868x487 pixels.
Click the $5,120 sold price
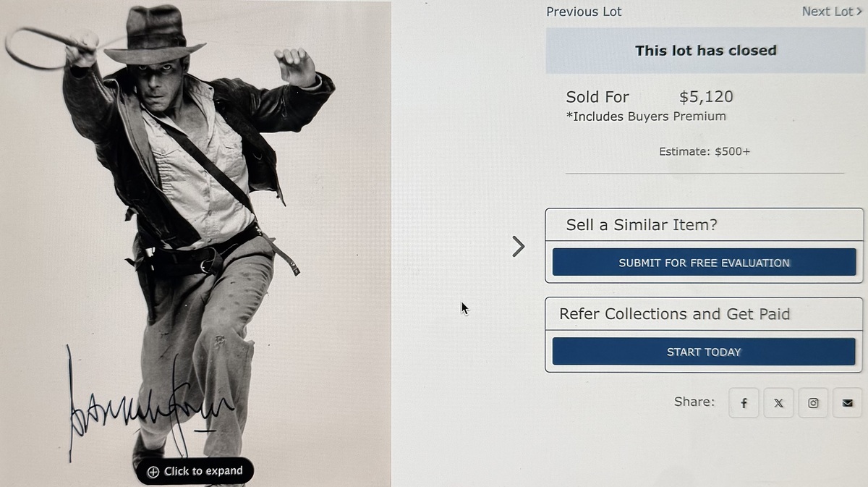706,97
